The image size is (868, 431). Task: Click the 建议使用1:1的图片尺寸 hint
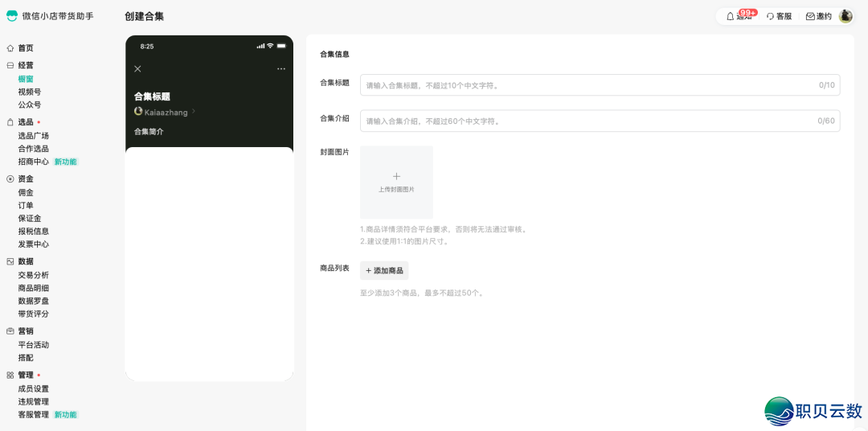click(x=404, y=241)
